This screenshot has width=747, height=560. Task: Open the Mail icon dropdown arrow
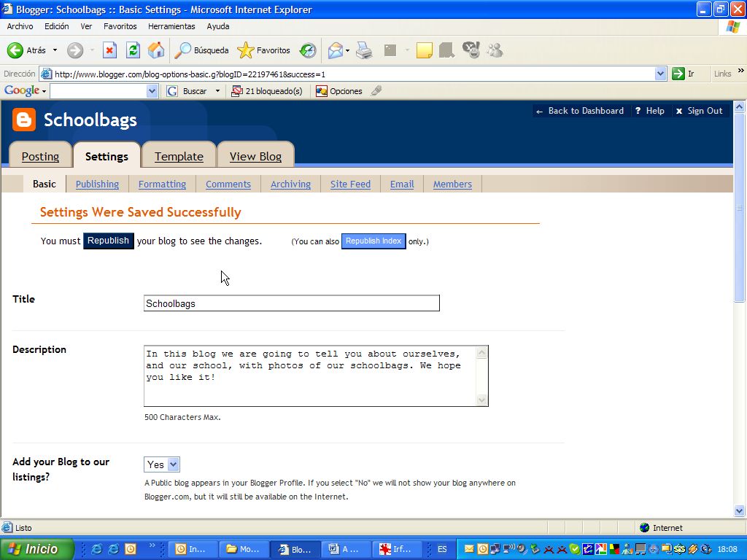coord(347,50)
